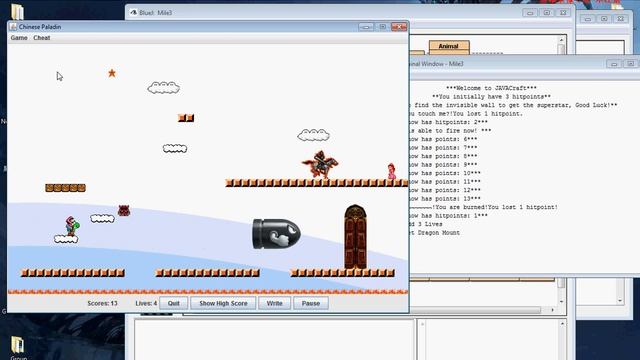Viewport: 640px width, 360px height.
Task: Select the Animal class box in BlueJ
Action: [449, 47]
